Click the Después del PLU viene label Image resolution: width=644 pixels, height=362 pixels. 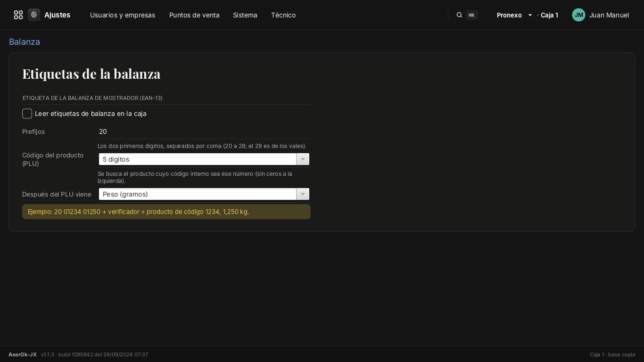[x=57, y=194]
